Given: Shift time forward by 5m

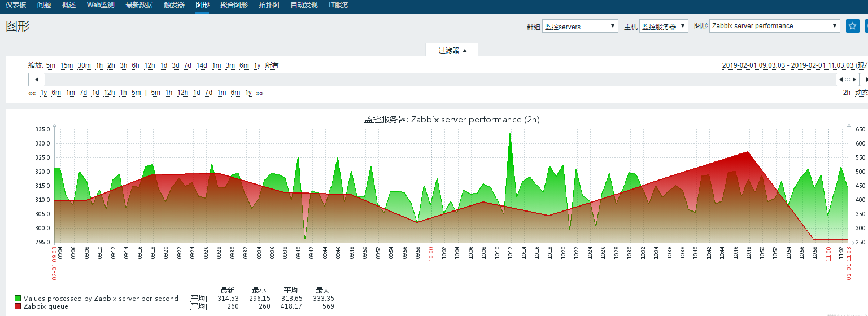Looking at the screenshot, I should 155,93.
